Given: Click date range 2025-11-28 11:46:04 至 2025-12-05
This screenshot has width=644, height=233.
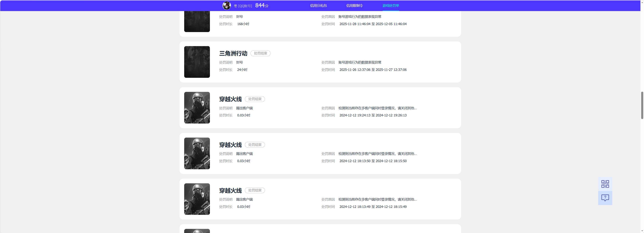Looking at the screenshot, I should click(x=373, y=24).
